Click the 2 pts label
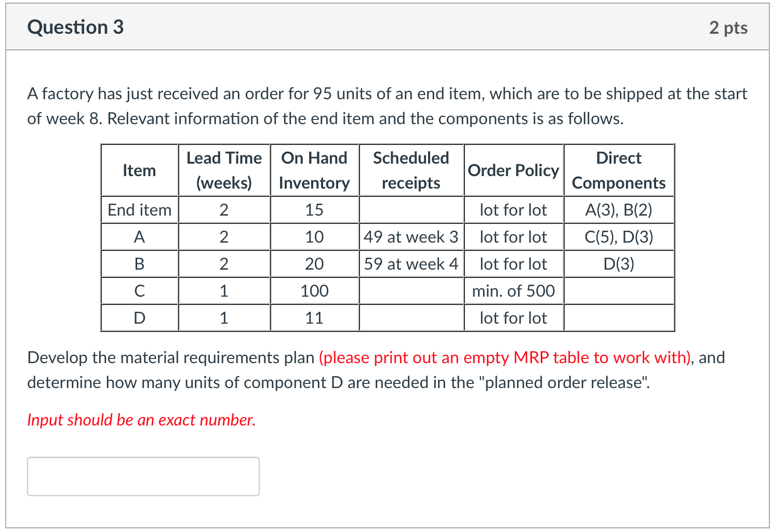The height and width of the screenshot is (532, 773). click(x=728, y=28)
